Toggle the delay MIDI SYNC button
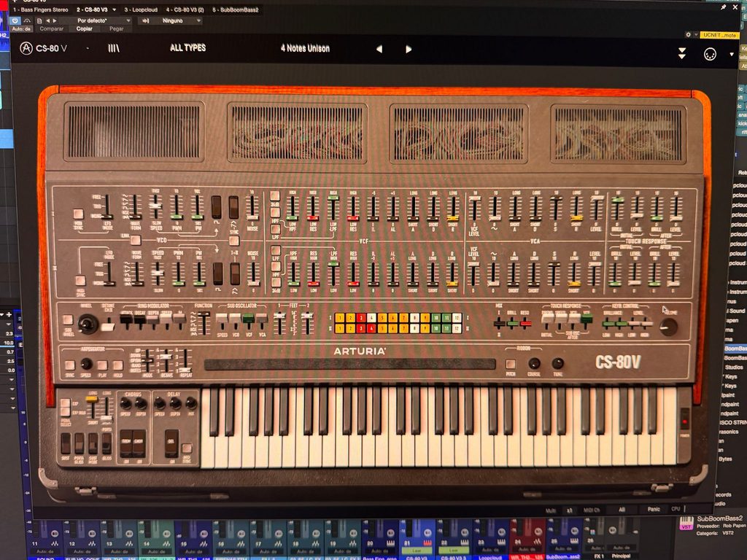This screenshot has height=560, width=747. 187,448
